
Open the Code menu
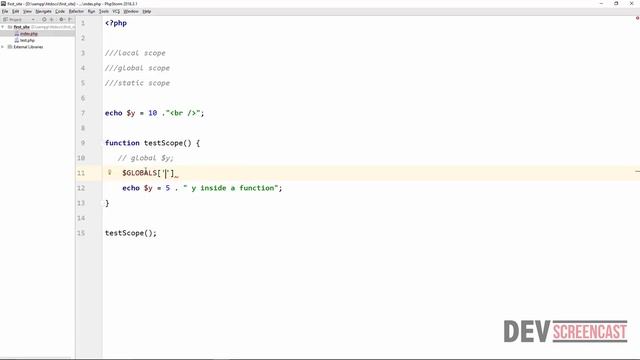click(x=60, y=11)
